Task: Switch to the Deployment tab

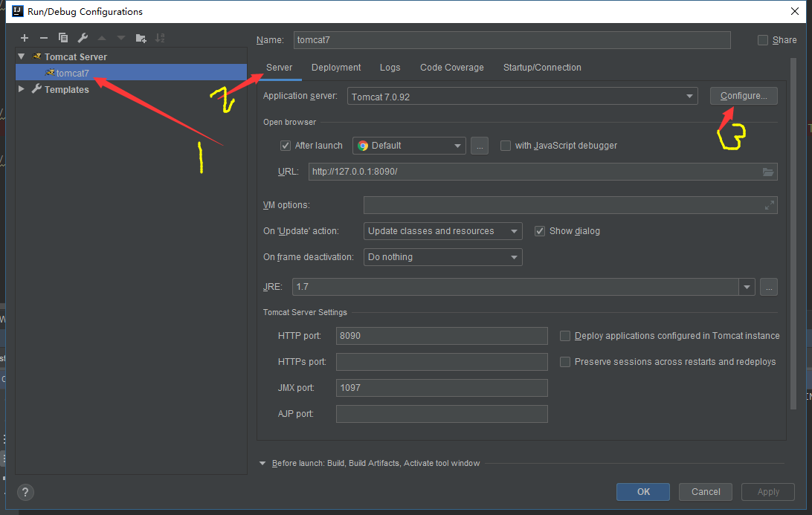Action: 335,67
